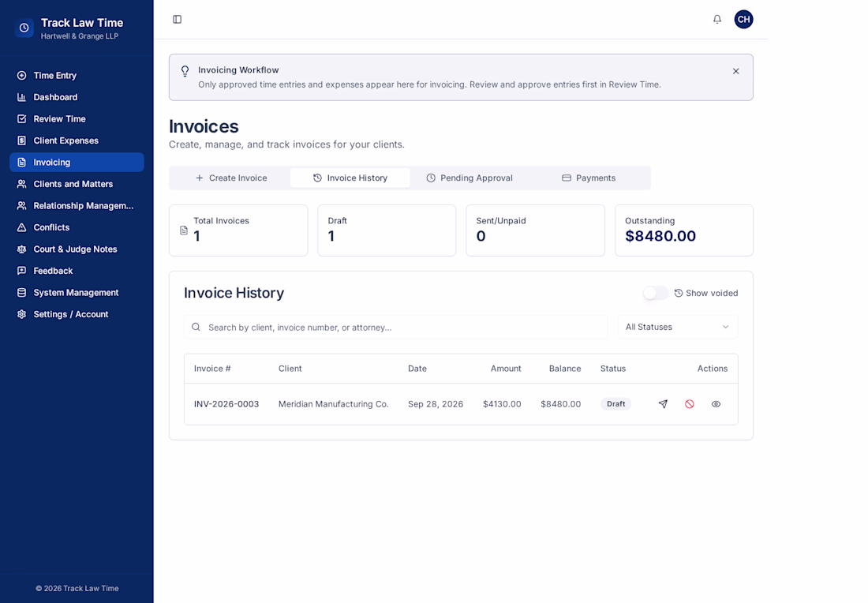Image resolution: width=868 pixels, height=603 pixels.
Task: Dismiss the Invoicing Workflow banner
Action: (x=735, y=71)
